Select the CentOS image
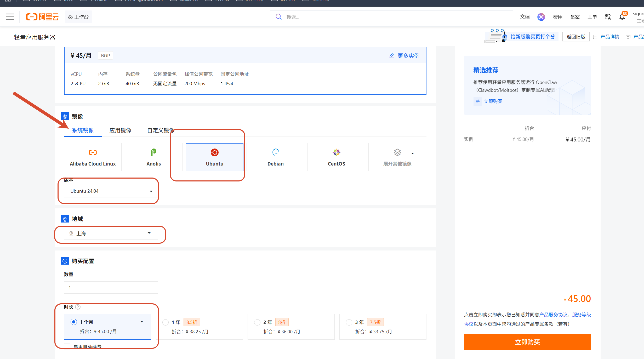Viewport: 644px width, 359px height. (x=336, y=157)
